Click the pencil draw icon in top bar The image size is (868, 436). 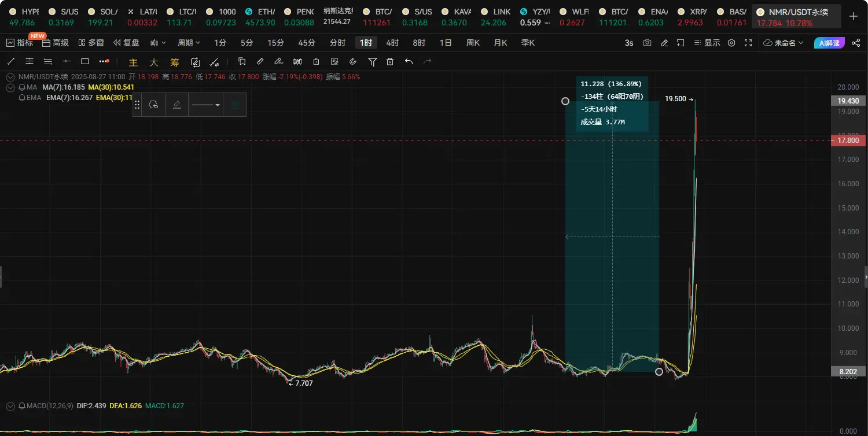pos(664,43)
